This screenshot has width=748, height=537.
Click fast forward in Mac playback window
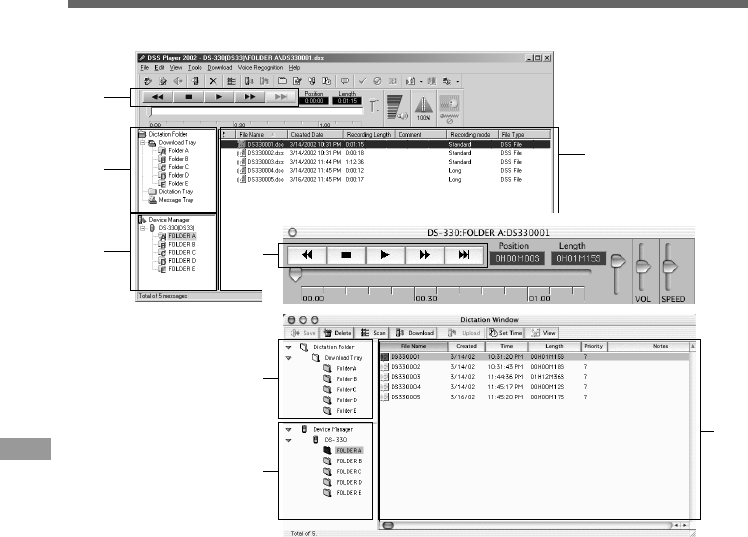pyautogui.click(x=425, y=255)
